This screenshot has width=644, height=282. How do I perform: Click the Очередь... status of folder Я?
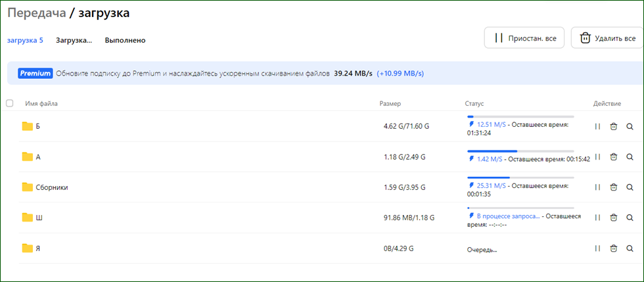(x=482, y=249)
